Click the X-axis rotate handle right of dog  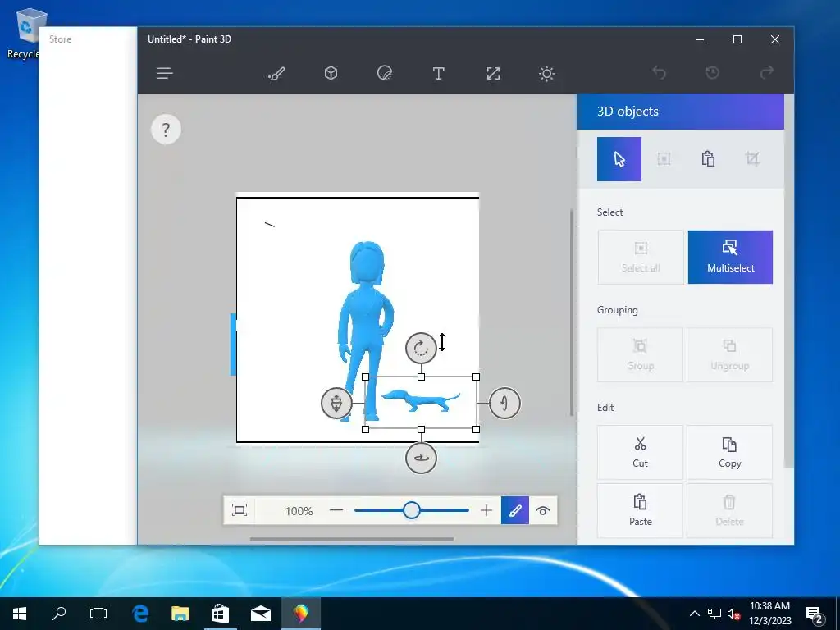coord(504,403)
